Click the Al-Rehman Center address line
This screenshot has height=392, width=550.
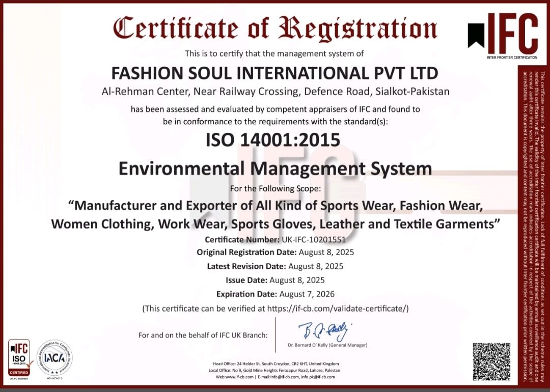[x=276, y=92]
